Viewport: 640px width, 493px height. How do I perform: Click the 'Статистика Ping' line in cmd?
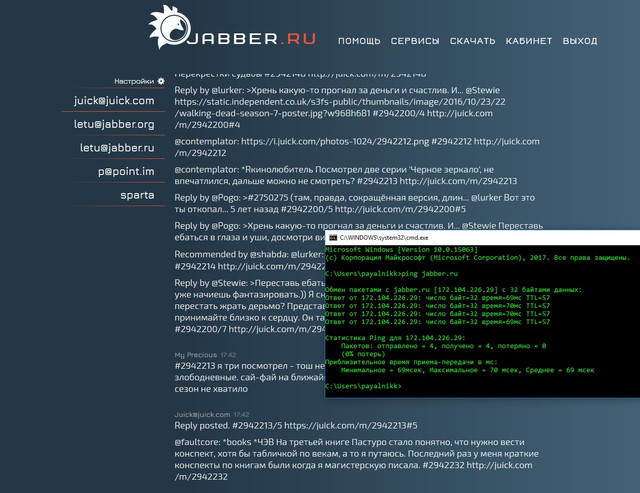click(395, 338)
